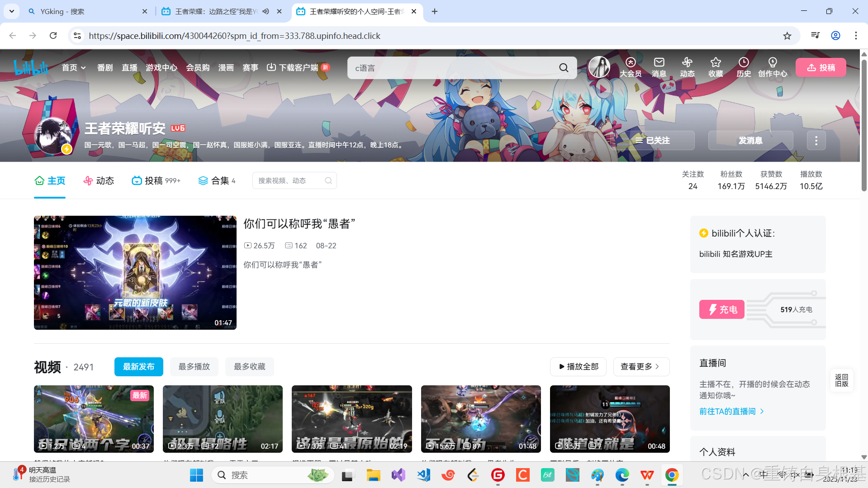Viewport: 868px width, 488px height.
Task: Expand 查看更多 videos
Action: point(641,367)
